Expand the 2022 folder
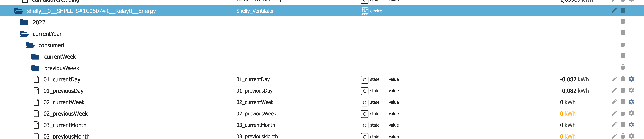This screenshot has width=644, height=139. (x=24, y=23)
